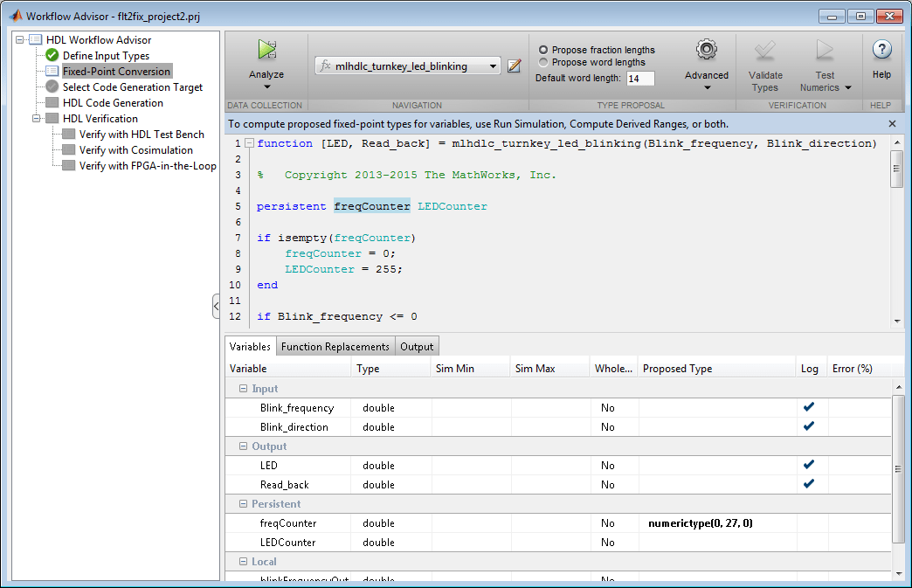Select Propose fraction lengths radio button
The height and width of the screenshot is (588, 912).
click(543, 50)
